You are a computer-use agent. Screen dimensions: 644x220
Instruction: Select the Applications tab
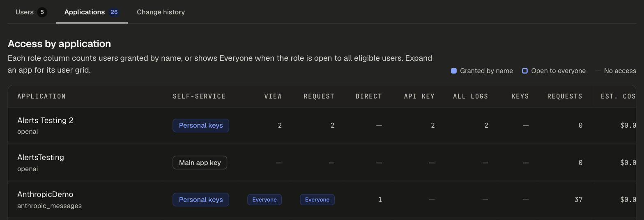click(x=92, y=12)
